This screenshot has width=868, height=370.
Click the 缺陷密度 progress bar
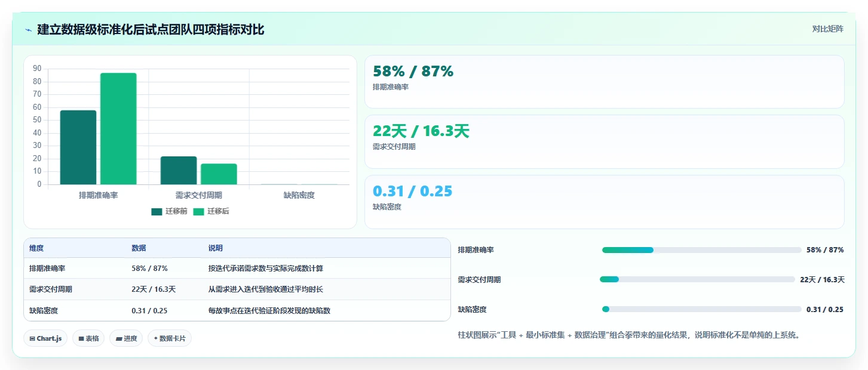point(702,309)
